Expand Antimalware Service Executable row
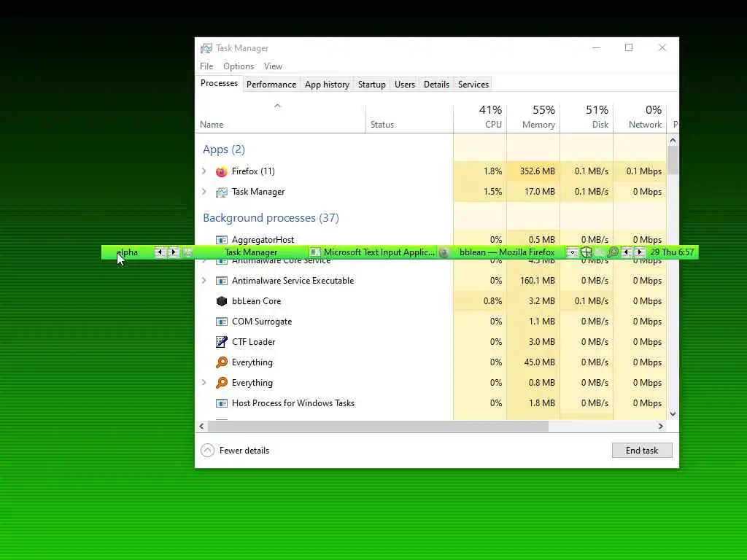 204,281
